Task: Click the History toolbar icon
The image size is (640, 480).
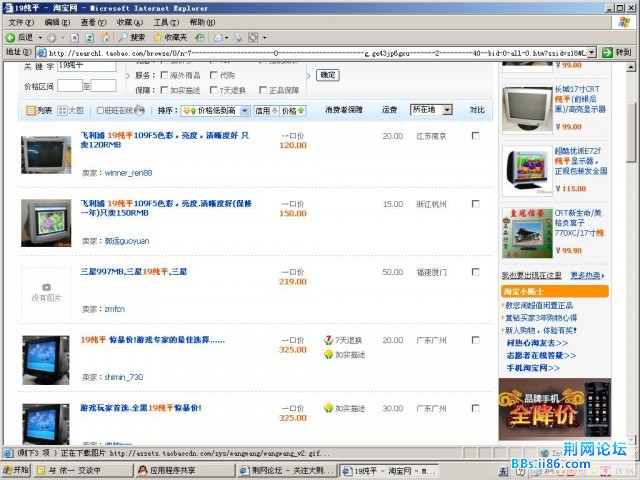Action: pyautogui.click(x=199, y=38)
